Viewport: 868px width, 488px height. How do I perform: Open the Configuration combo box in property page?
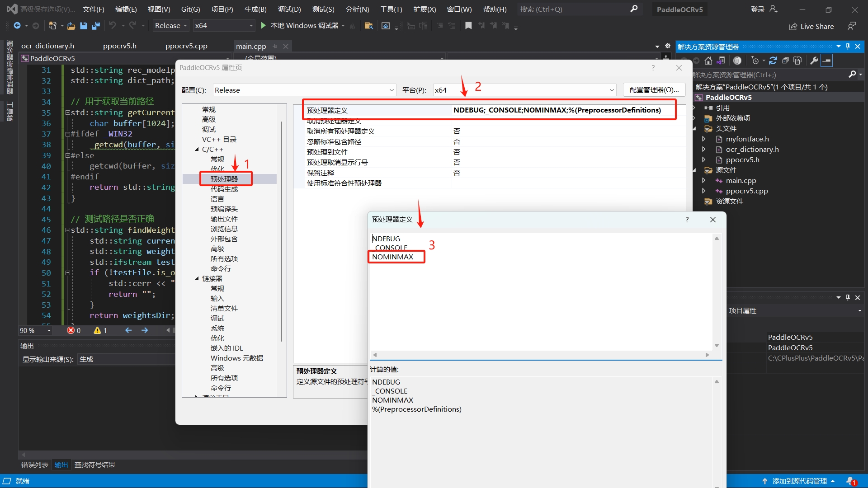tap(305, 90)
